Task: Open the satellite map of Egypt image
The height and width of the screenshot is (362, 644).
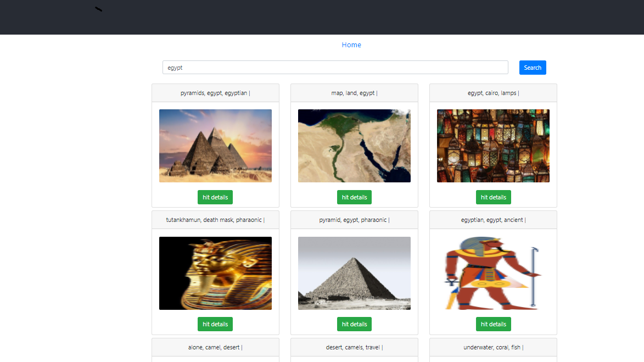Action: 354,146
